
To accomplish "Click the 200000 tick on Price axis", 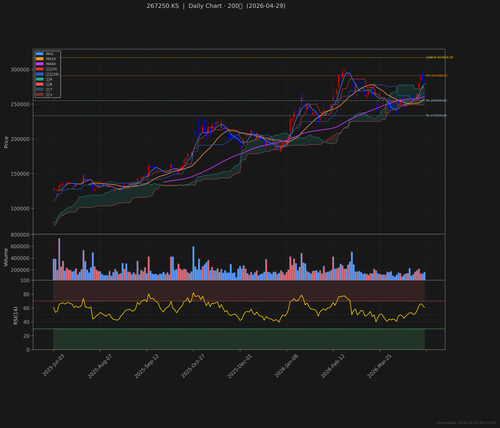I will coord(20,139).
